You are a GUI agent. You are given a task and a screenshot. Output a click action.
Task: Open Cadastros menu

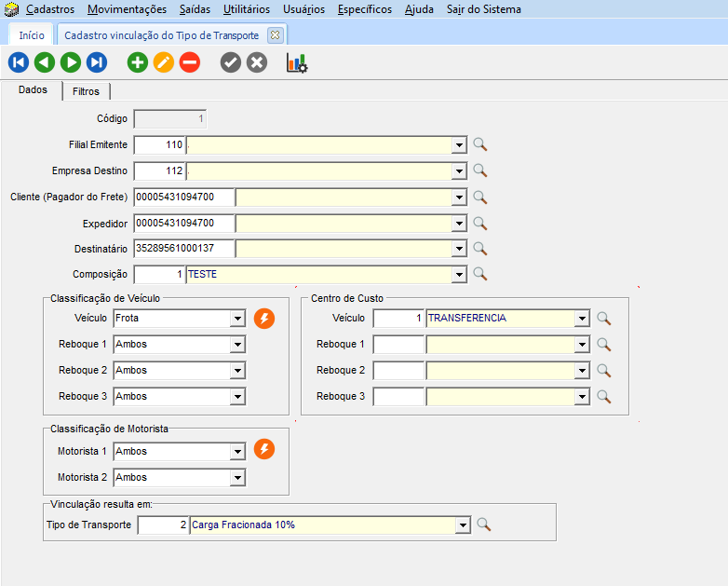50,9
